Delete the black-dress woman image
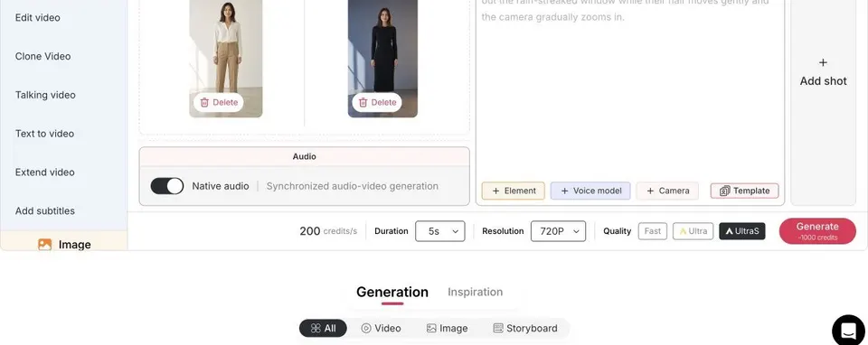The width and height of the screenshot is (868, 345). click(x=377, y=102)
